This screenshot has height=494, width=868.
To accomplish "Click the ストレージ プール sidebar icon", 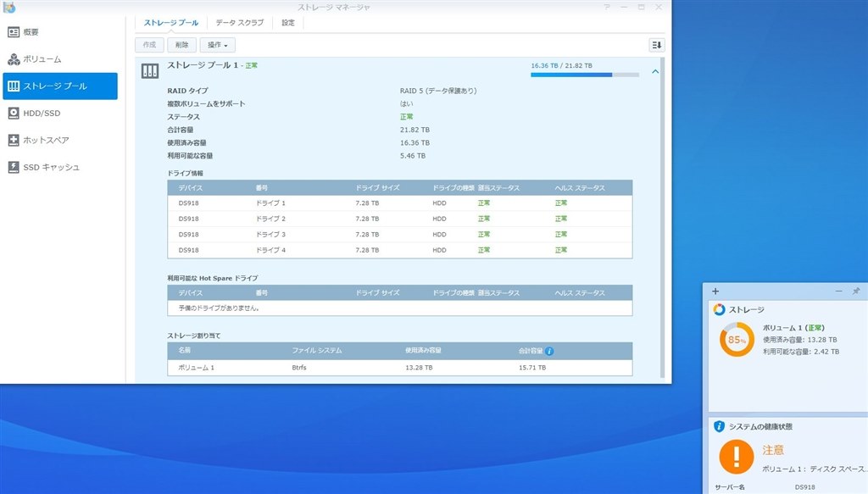I will (14, 86).
